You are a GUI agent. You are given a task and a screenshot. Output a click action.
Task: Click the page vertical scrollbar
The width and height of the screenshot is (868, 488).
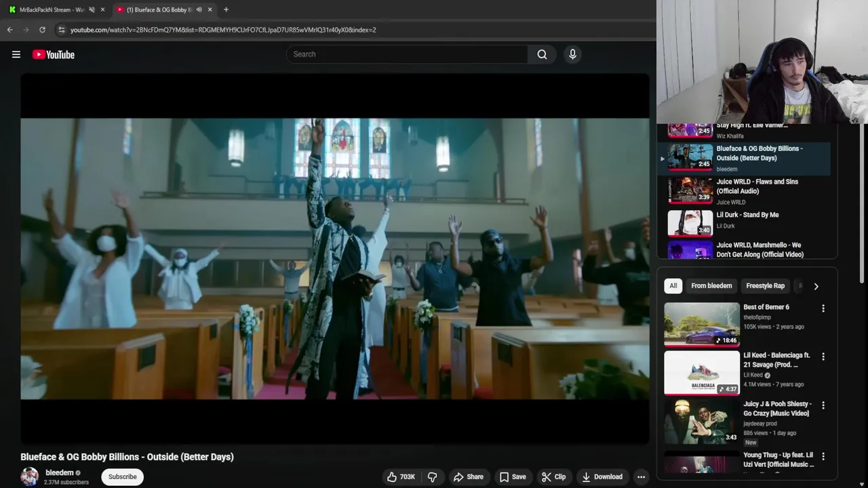coord(863,203)
